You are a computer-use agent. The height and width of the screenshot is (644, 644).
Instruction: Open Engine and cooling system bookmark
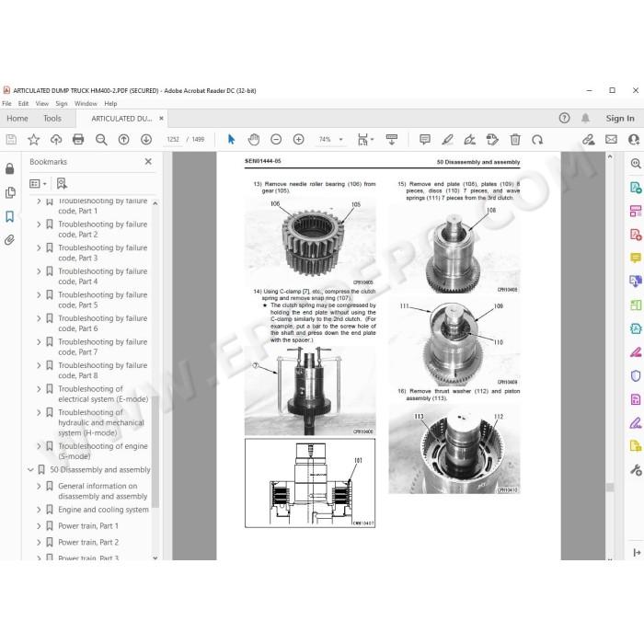(103, 510)
